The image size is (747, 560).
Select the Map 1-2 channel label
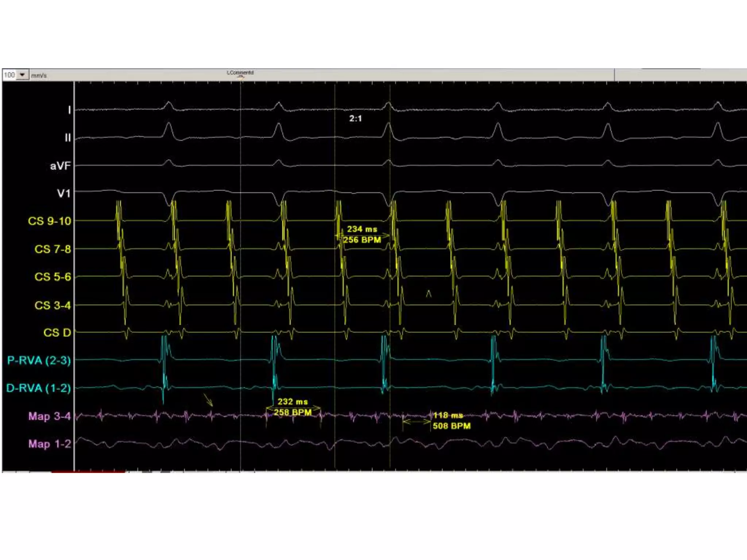(x=49, y=444)
